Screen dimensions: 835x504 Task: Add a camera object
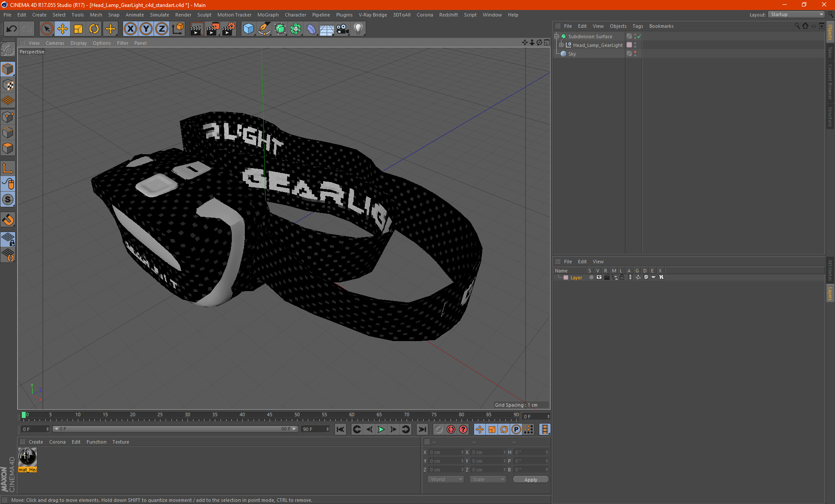(342, 29)
